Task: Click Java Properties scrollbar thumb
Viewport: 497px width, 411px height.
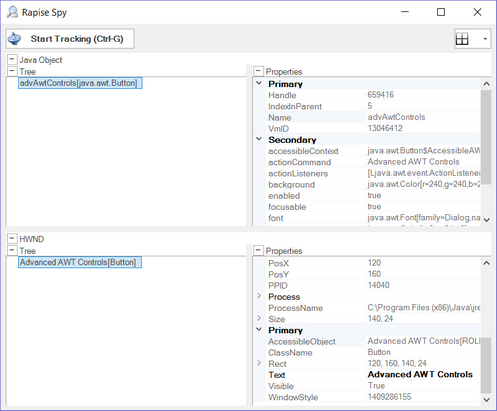Action: click(486, 137)
